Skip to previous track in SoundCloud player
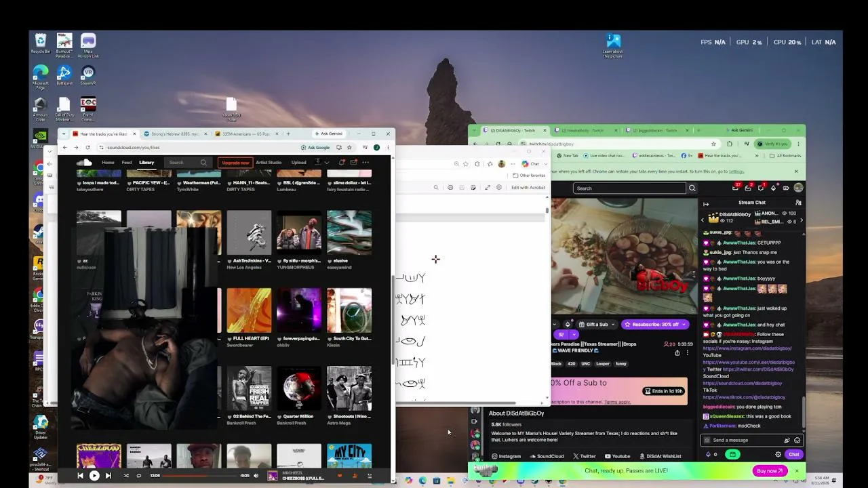The image size is (868, 488). point(80,476)
